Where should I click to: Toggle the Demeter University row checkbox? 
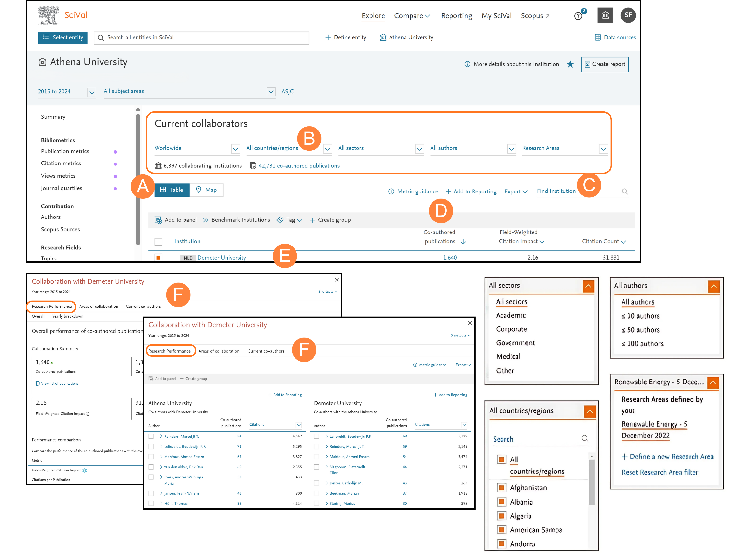(x=158, y=258)
